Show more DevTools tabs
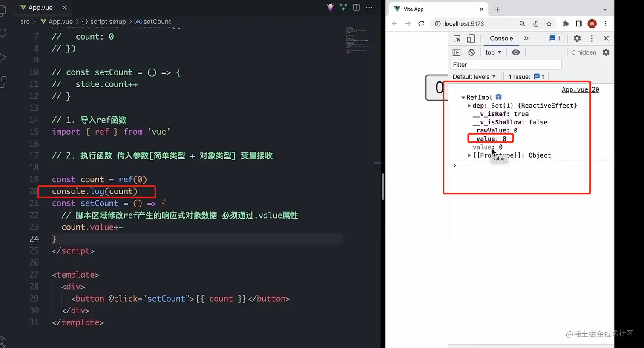Viewport: 644px width, 348px height. [526, 38]
